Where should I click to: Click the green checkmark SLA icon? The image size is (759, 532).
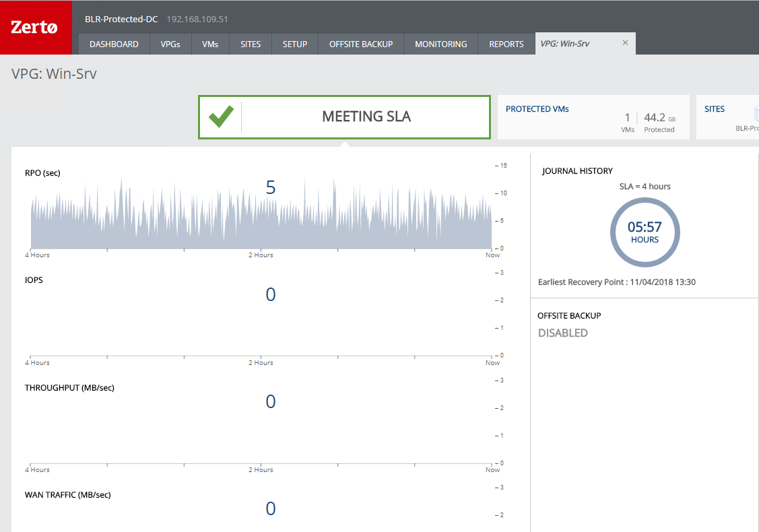tap(221, 117)
